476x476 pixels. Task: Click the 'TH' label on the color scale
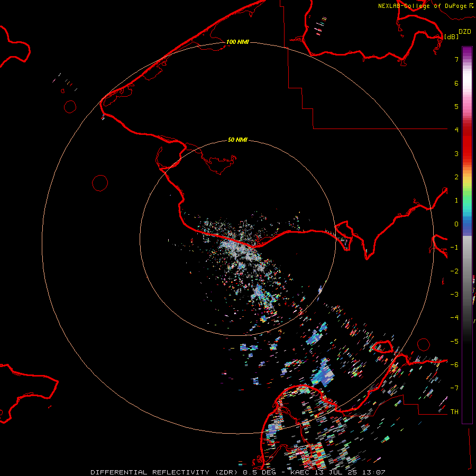click(x=454, y=411)
